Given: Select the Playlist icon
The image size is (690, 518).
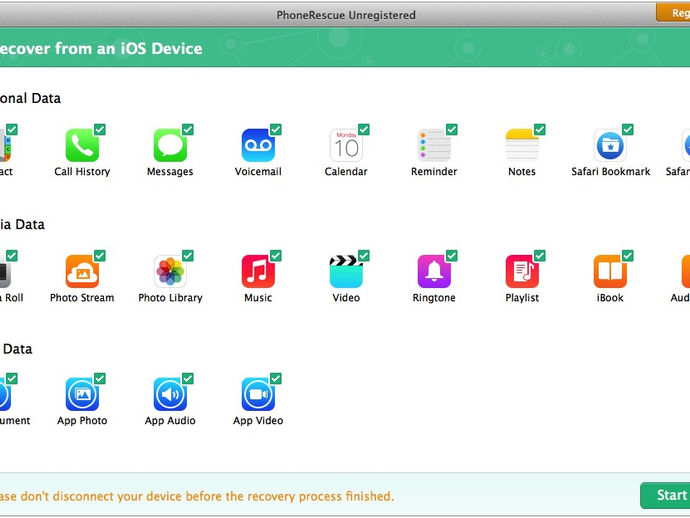Looking at the screenshot, I should (x=522, y=272).
